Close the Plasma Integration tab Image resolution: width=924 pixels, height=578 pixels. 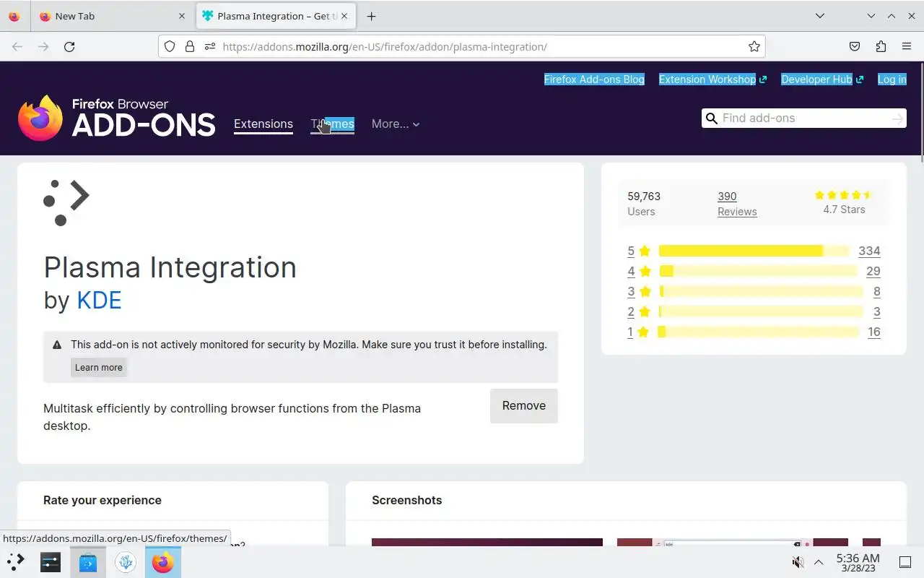click(x=344, y=16)
